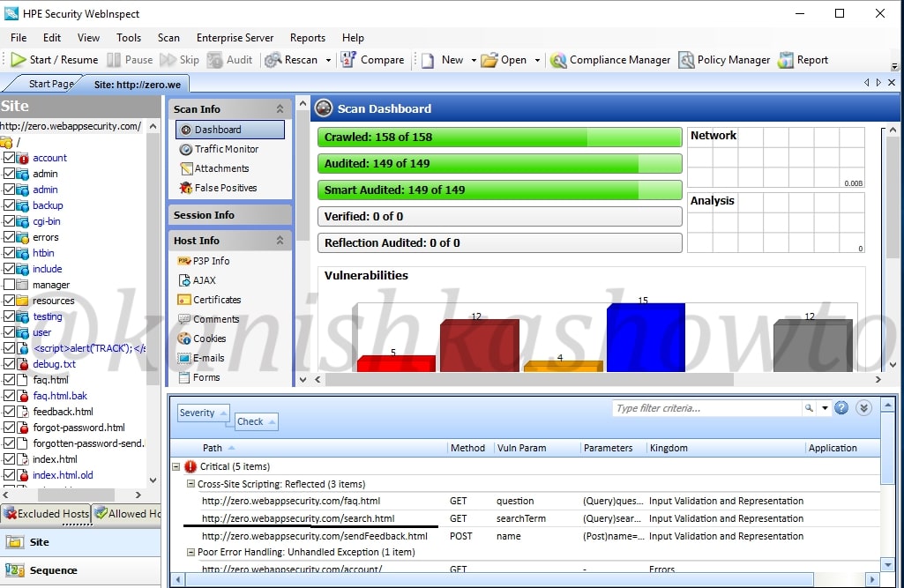Image resolution: width=904 pixels, height=588 pixels.
Task: Check the manager folder checkbox
Action: [9, 284]
